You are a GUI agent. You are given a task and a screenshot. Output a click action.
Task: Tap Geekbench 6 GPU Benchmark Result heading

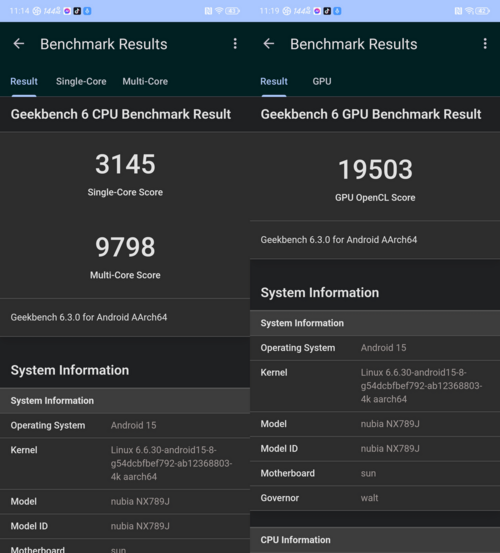click(x=371, y=114)
